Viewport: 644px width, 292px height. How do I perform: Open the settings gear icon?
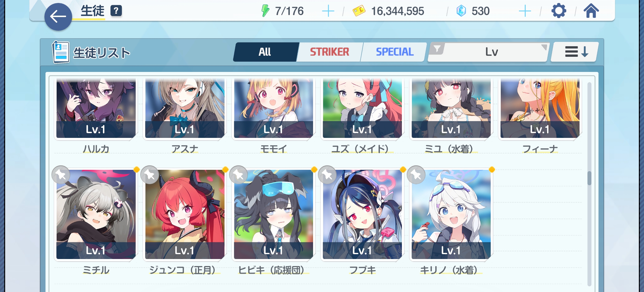point(559,11)
